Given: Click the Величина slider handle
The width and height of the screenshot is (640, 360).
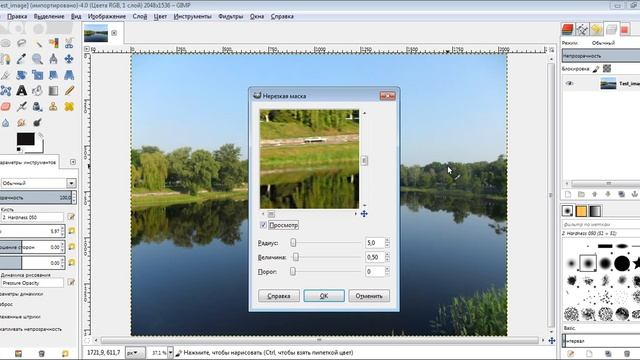Looking at the screenshot, I should [x=296, y=257].
